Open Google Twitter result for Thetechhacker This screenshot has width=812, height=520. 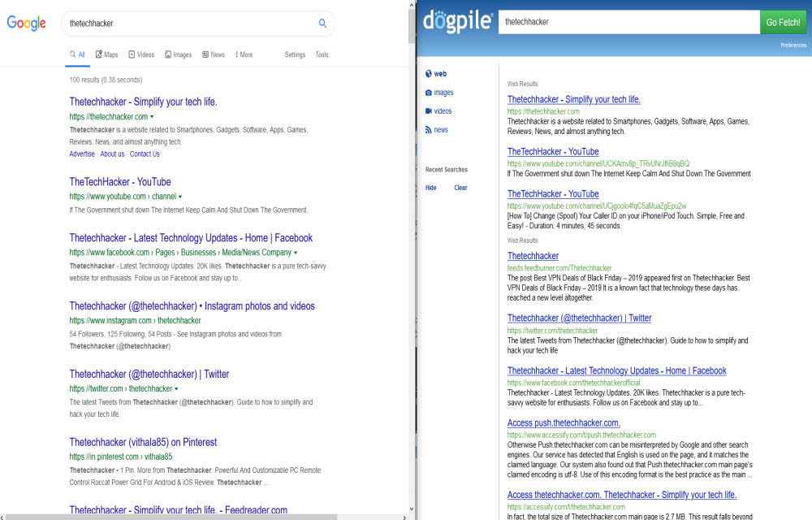(149, 374)
